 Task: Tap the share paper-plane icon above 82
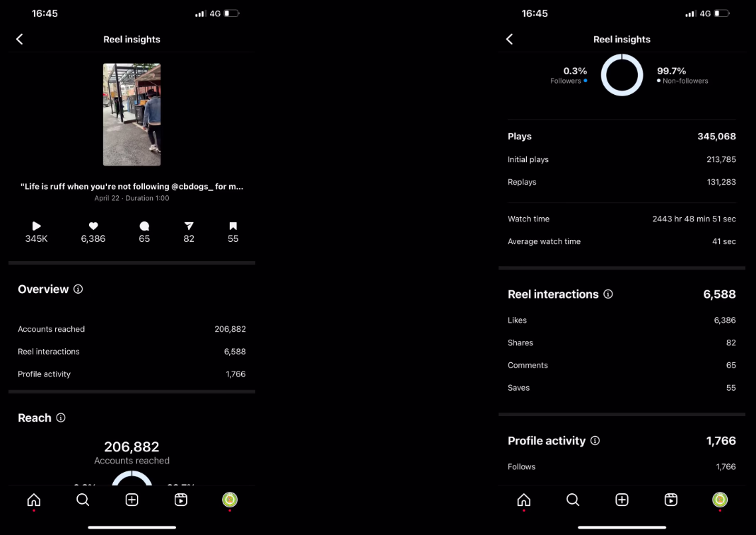tap(189, 226)
